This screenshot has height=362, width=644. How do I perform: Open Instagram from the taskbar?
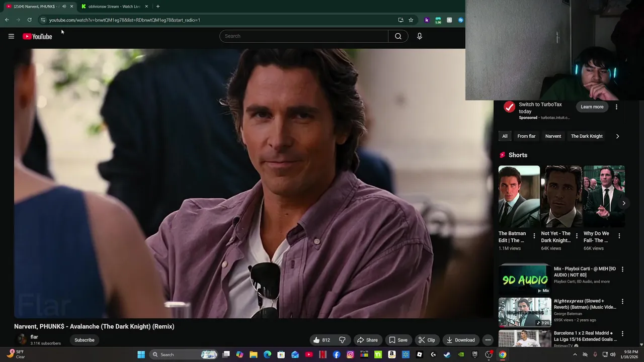tap(350, 354)
